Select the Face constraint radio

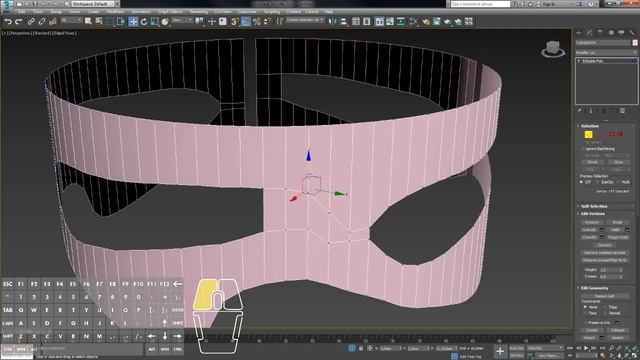tap(585, 313)
